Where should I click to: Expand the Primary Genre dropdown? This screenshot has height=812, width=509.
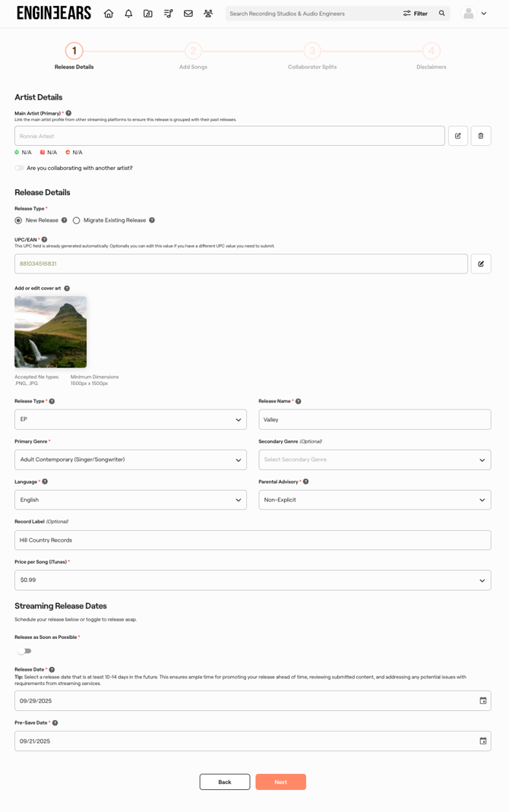pyautogui.click(x=131, y=460)
